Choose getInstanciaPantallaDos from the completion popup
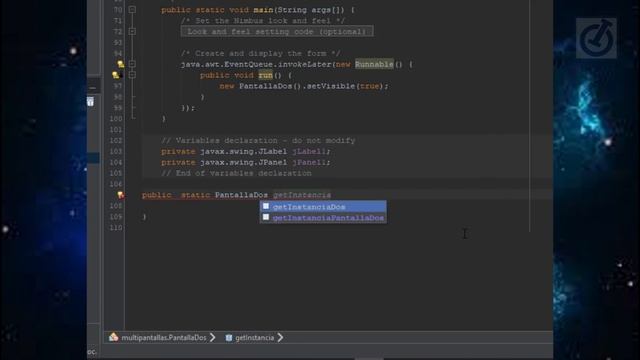 323,218
